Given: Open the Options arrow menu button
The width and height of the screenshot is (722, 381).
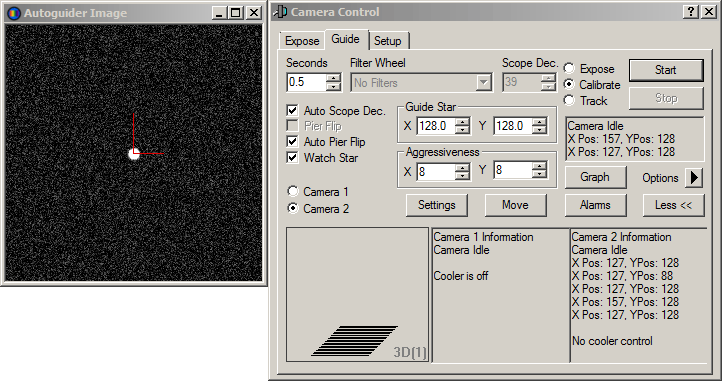Looking at the screenshot, I should point(694,178).
